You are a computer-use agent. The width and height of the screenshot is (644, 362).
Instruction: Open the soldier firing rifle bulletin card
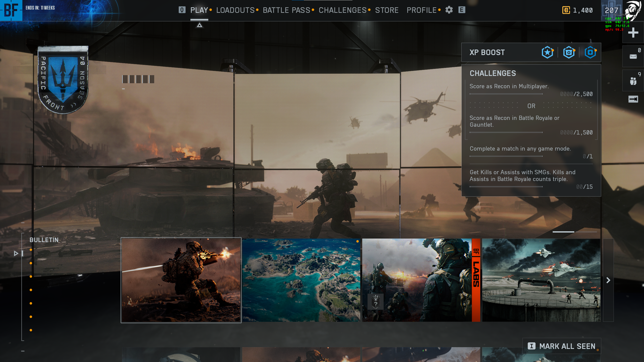(x=181, y=280)
